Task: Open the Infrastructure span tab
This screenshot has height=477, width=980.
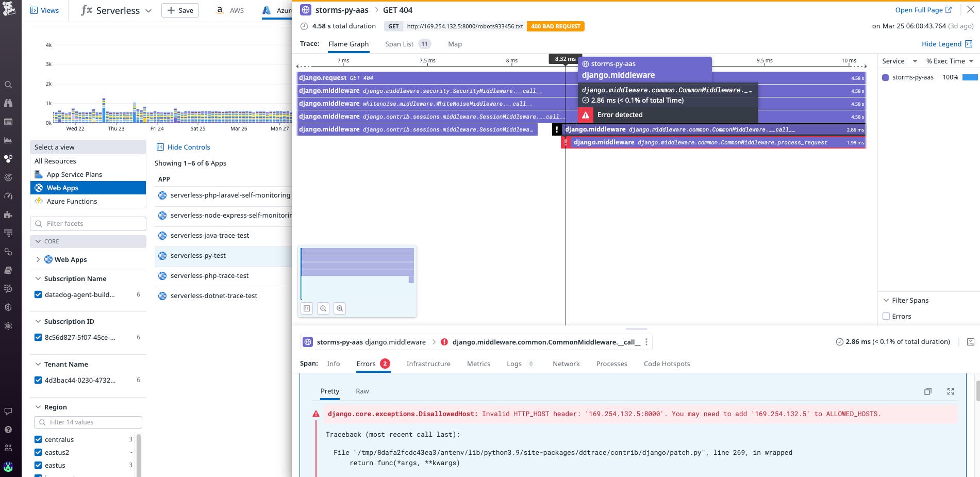Action: coord(428,364)
